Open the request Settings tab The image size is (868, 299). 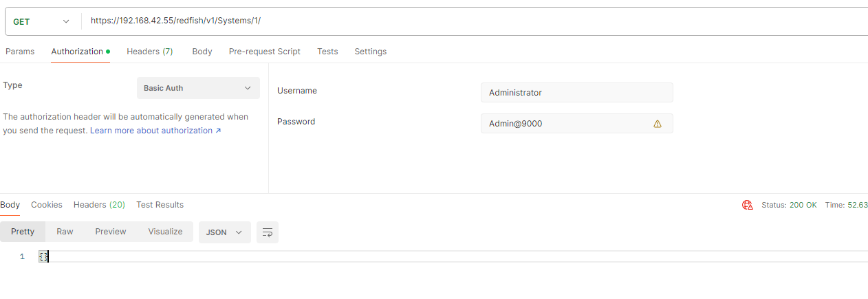coord(370,52)
